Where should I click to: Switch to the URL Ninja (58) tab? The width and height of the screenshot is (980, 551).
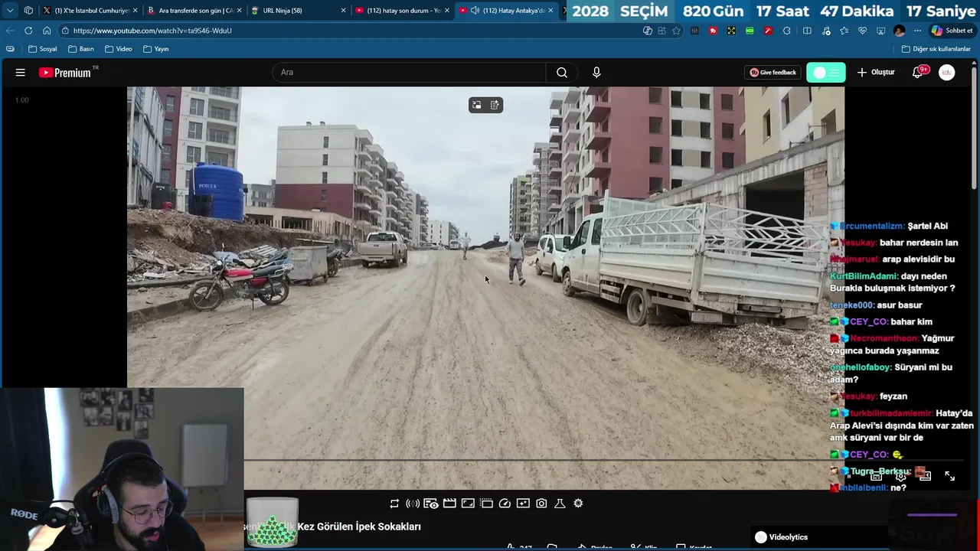[x=299, y=11]
